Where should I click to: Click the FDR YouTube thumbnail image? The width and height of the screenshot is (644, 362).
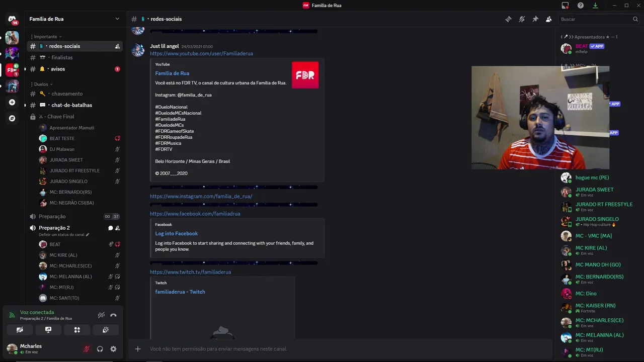[305, 75]
